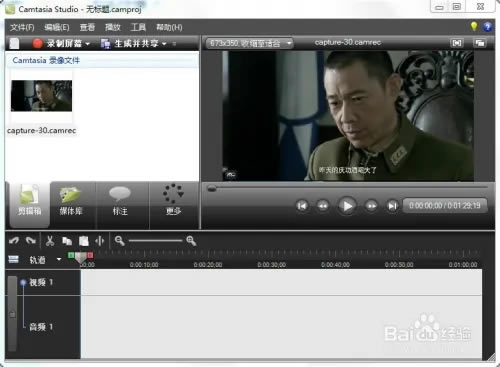Click the scissors cut icon
Viewport: 500px width, 367px height.
click(x=50, y=241)
